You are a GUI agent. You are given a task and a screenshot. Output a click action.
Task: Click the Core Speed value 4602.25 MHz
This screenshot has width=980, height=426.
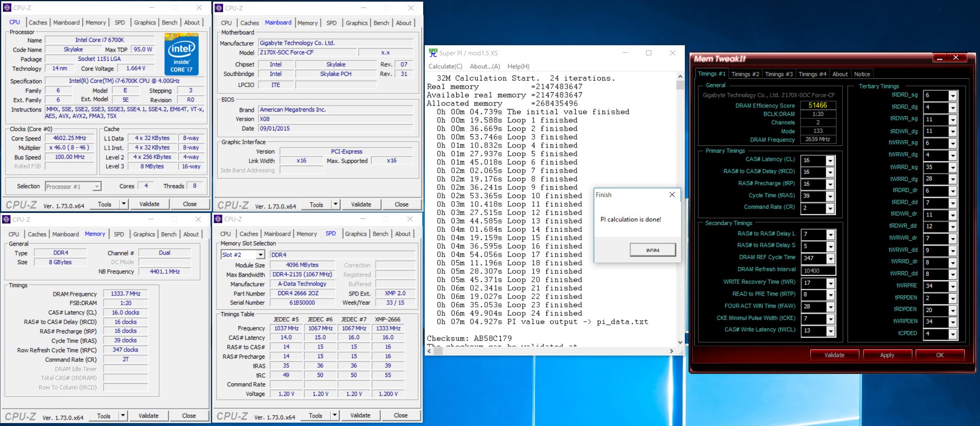point(70,138)
